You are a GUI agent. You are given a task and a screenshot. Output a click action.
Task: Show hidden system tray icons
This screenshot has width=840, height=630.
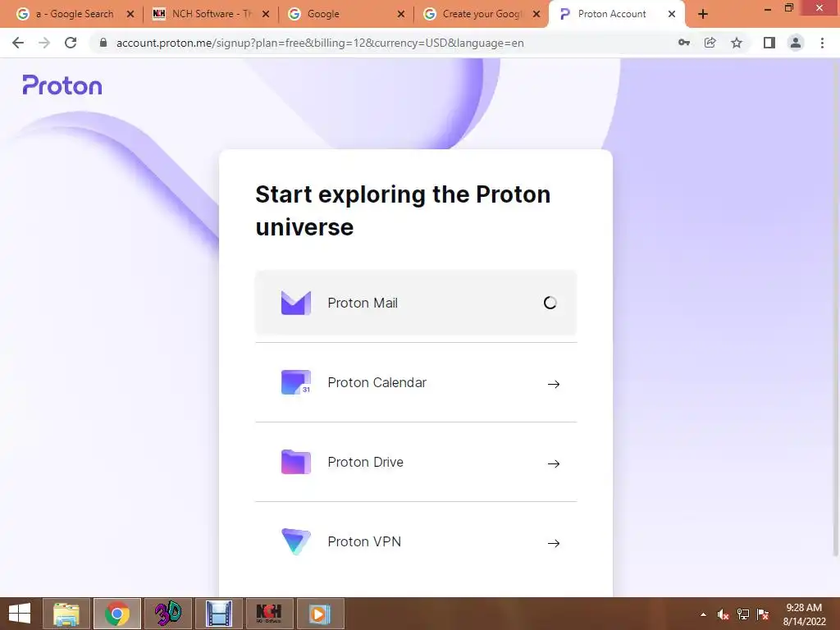pyautogui.click(x=703, y=614)
